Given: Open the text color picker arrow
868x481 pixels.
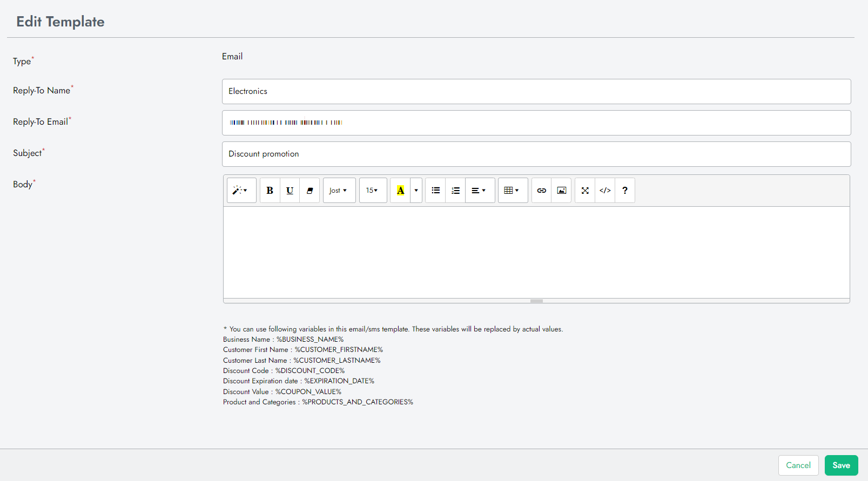Looking at the screenshot, I should coord(416,191).
